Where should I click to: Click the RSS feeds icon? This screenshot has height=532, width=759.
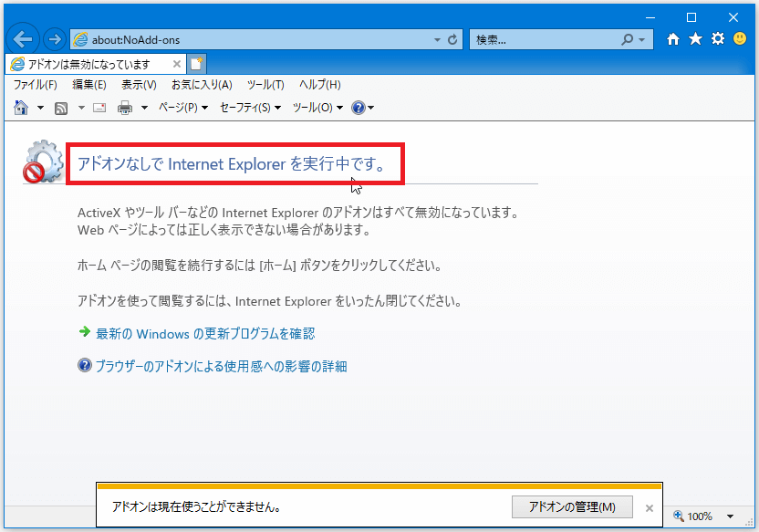(x=61, y=108)
